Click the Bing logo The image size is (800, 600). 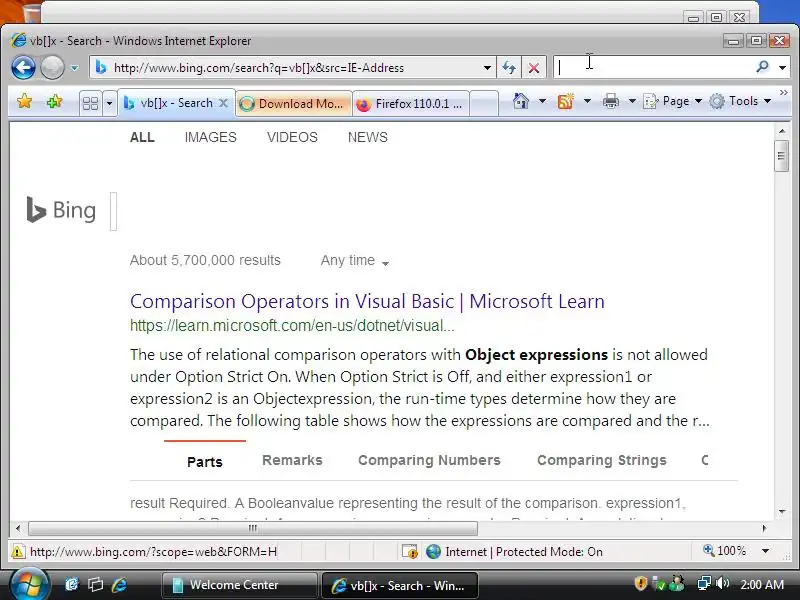pos(61,210)
